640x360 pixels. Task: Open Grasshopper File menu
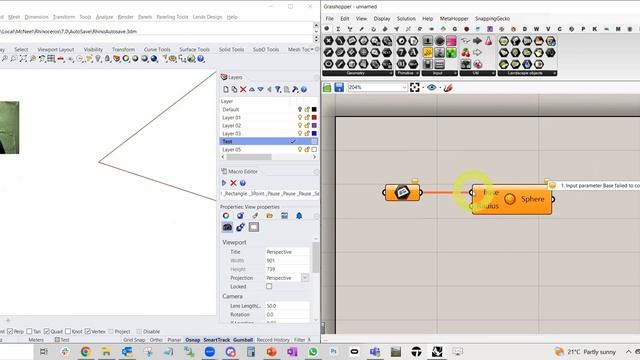point(329,18)
